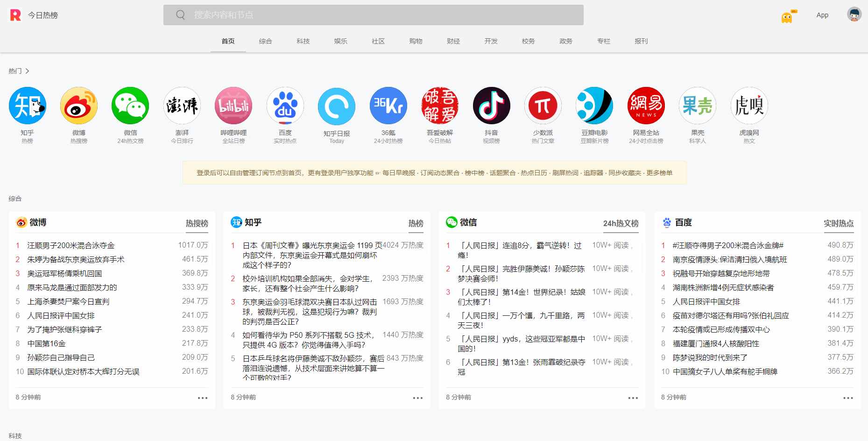Open the 果壳 科学人 icon
868x441 pixels.
(698, 106)
